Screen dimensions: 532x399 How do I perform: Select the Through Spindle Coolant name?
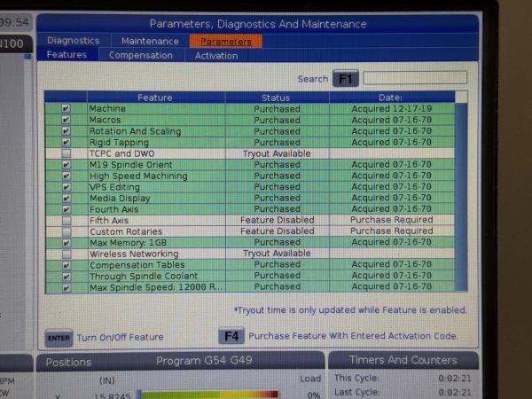click(x=144, y=276)
